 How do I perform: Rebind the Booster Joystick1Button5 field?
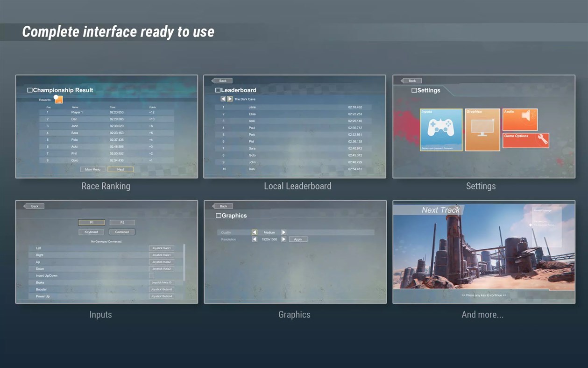pos(162,289)
